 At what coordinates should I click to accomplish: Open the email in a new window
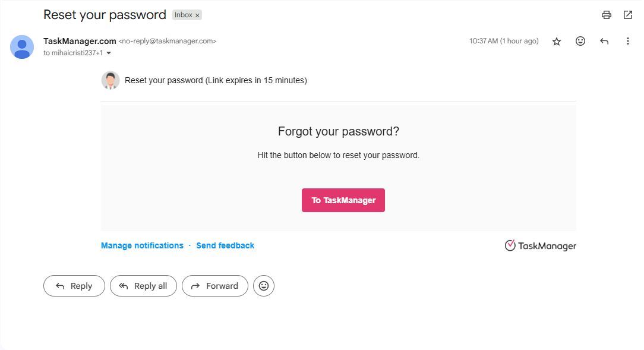(628, 14)
